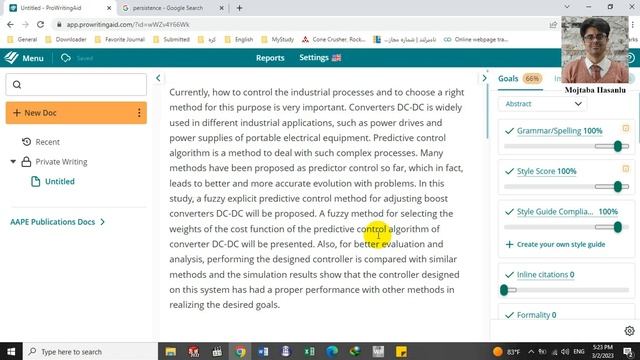Click the cloud saved status icon

point(66,58)
